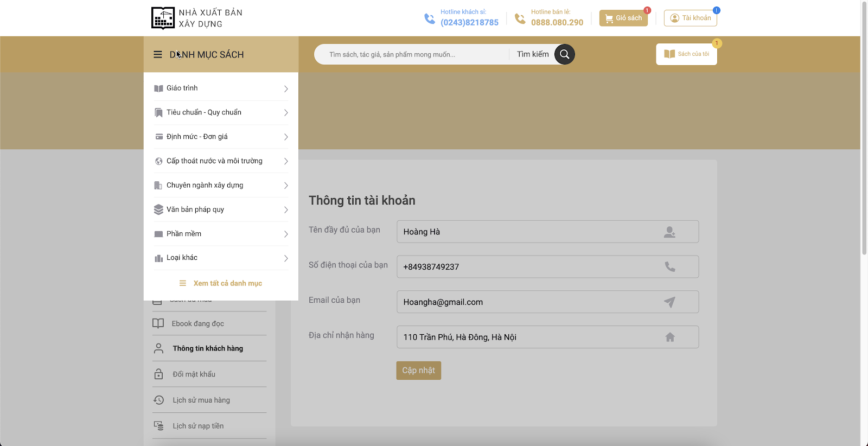The width and height of the screenshot is (868, 446).
Task: Click the list icon beside Xem tất cả danh mục
Action: tap(183, 283)
